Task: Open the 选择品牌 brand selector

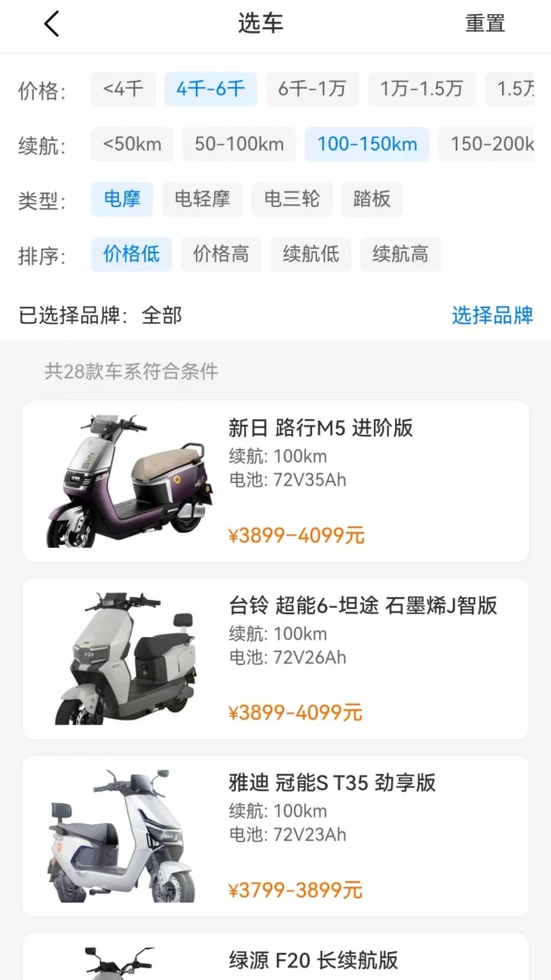Action: coord(493,316)
